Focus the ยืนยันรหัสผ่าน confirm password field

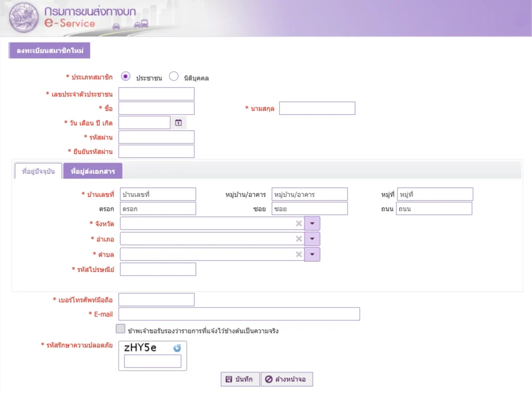156,151
